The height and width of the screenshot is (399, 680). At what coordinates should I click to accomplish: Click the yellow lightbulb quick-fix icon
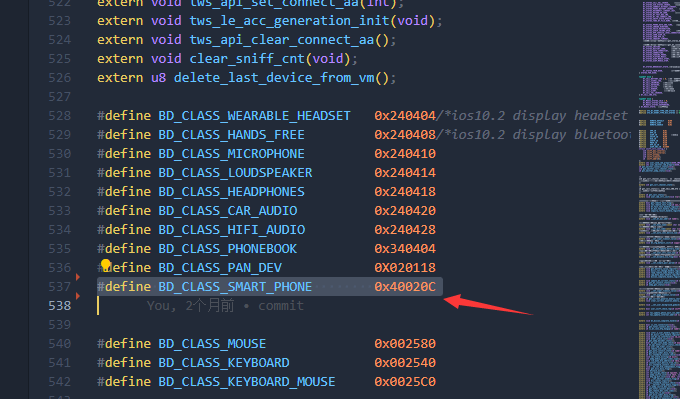pyautogui.click(x=105, y=264)
